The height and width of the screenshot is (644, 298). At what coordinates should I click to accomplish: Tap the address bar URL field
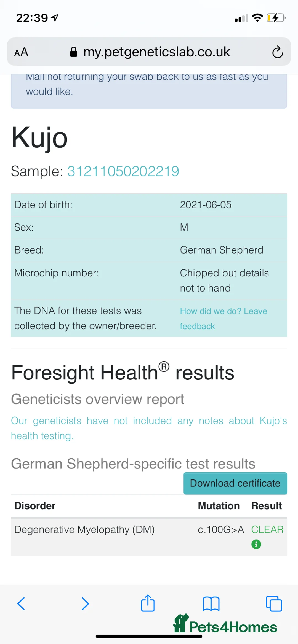(x=156, y=52)
